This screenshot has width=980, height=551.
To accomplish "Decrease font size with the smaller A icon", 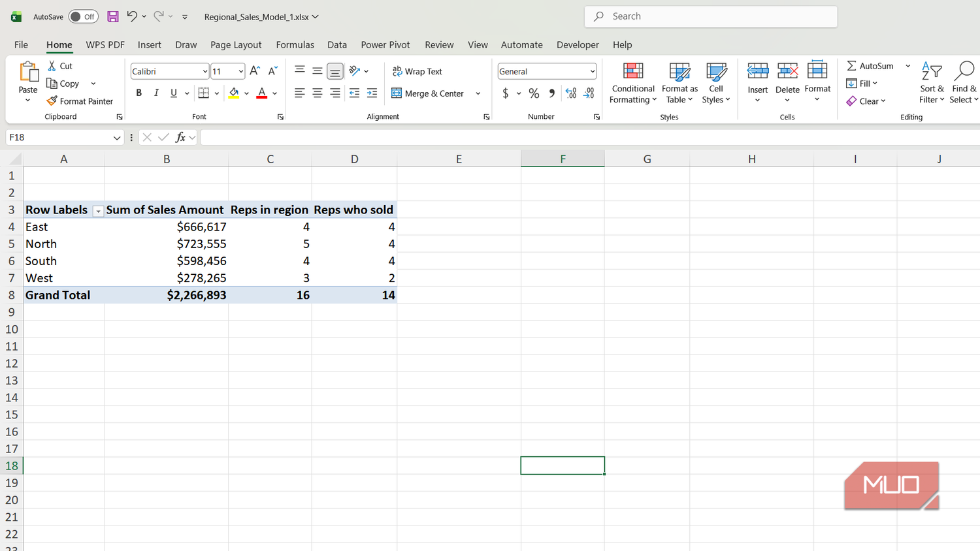I will (273, 71).
